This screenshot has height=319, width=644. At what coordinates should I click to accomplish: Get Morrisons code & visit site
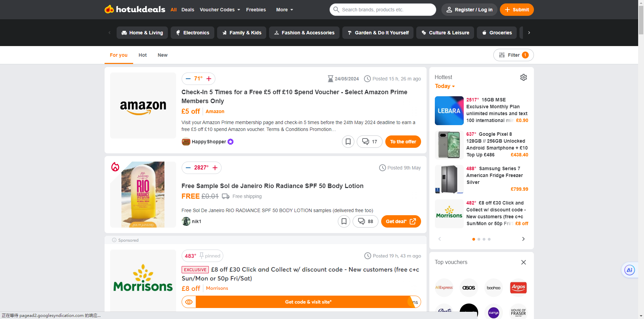[x=308, y=302]
